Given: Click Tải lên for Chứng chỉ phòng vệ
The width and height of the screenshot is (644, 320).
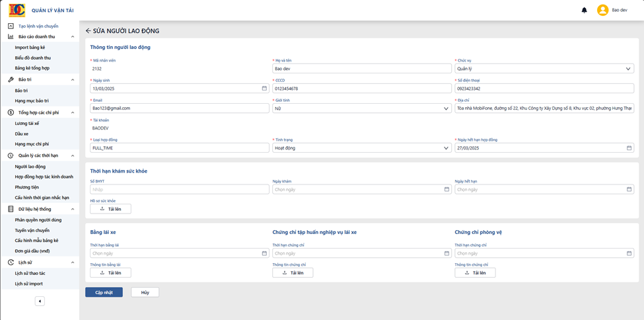Looking at the screenshot, I should [475, 272].
